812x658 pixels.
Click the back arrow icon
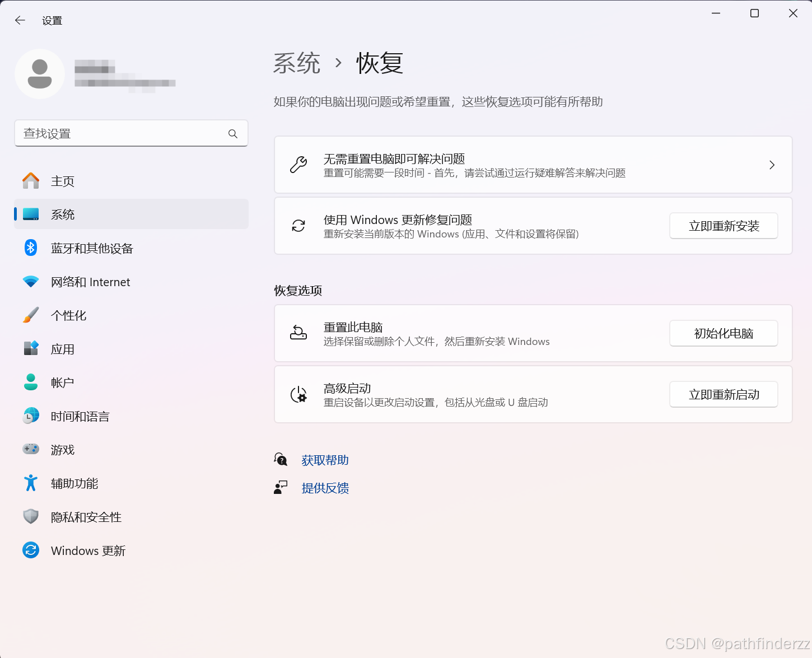click(x=20, y=20)
